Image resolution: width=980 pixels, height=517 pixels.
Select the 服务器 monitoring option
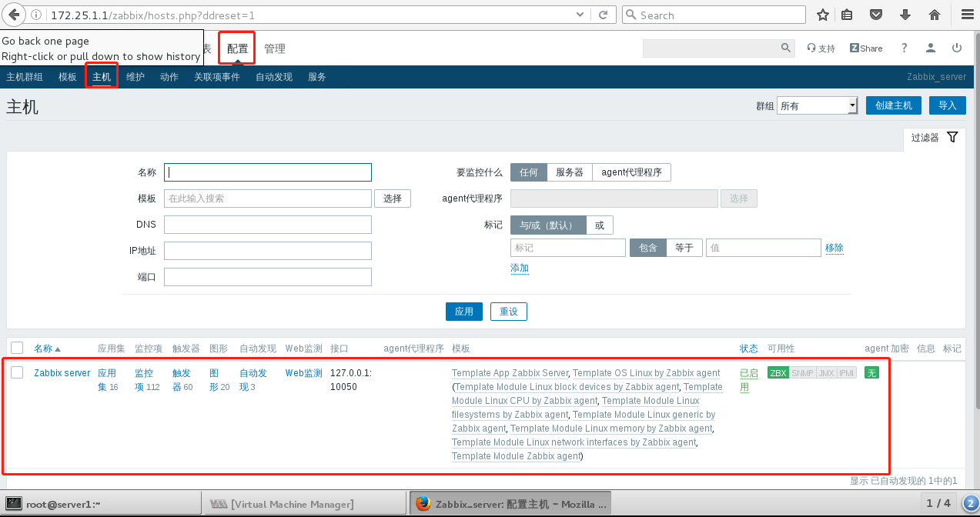point(570,172)
